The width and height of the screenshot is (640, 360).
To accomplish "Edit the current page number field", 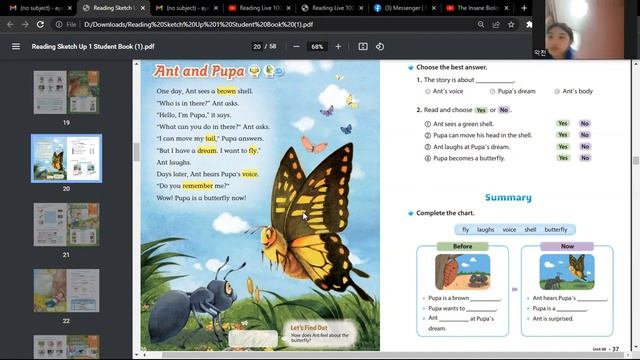I will tap(257, 47).
